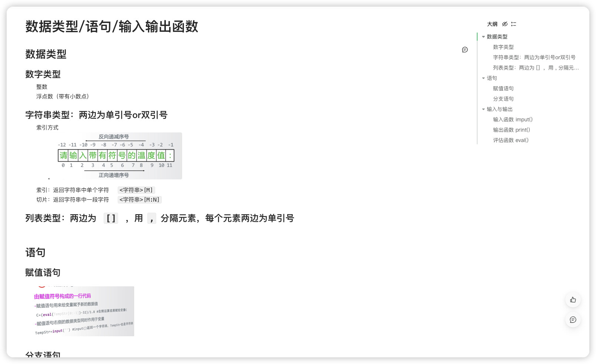Navigate to 输出函数 print() in outline
The width and height of the screenshot is (596, 364).
point(511,130)
